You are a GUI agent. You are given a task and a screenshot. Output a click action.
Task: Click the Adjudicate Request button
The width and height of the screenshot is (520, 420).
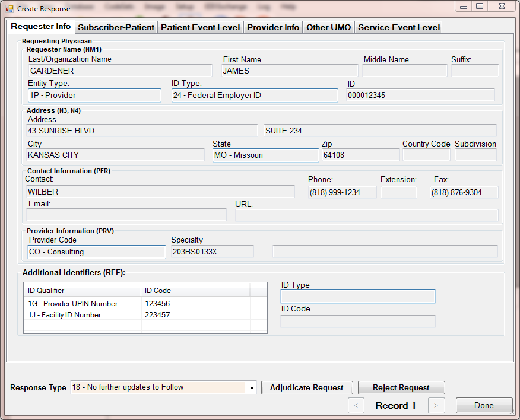coord(307,388)
